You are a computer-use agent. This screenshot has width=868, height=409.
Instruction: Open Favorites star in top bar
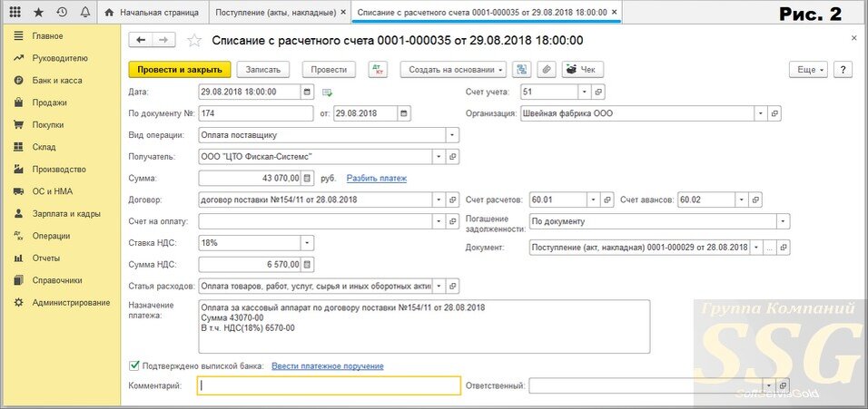pyautogui.click(x=38, y=12)
